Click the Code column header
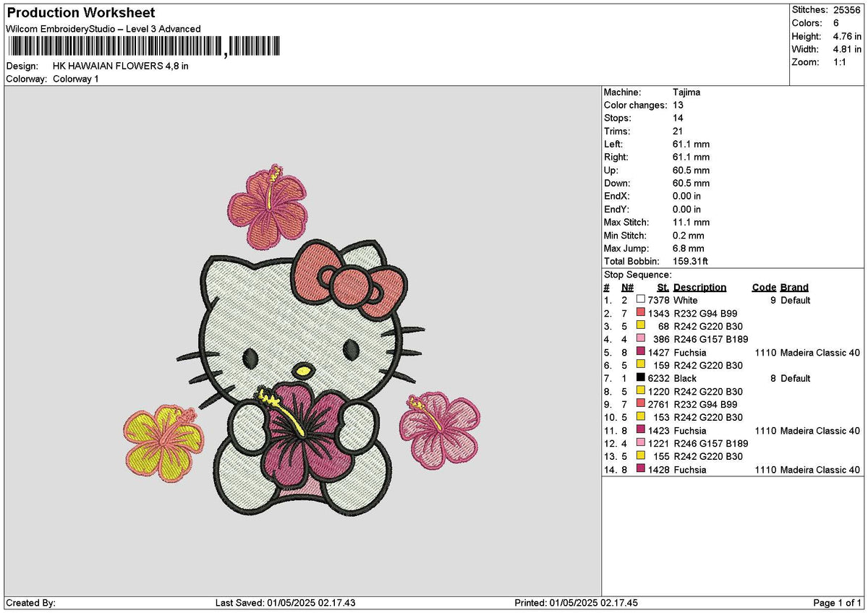The width and height of the screenshot is (868, 613). point(764,287)
